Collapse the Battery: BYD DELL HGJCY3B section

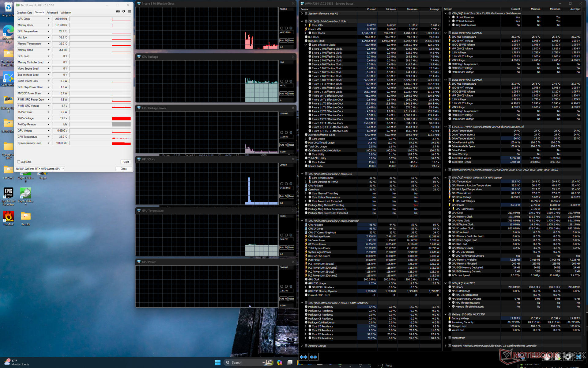point(446,314)
